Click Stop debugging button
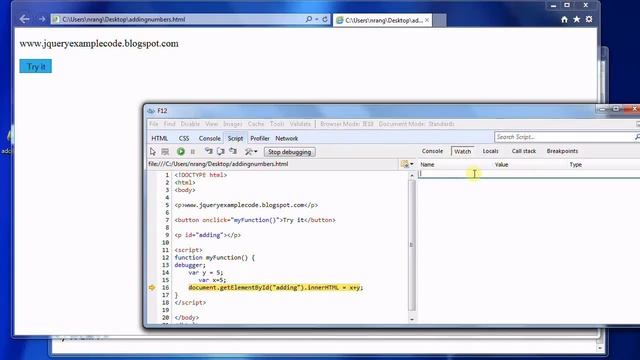The image size is (640, 360). point(289,152)
